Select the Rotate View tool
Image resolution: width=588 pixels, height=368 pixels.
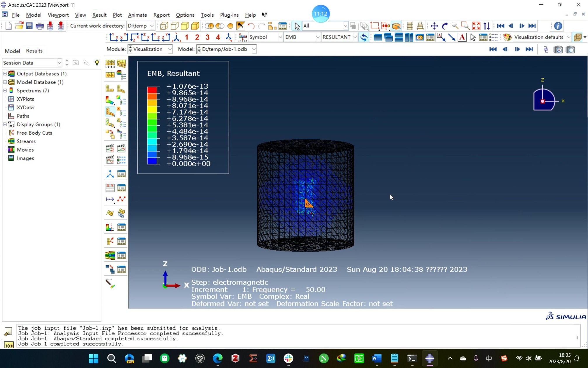tap(444, 26)
